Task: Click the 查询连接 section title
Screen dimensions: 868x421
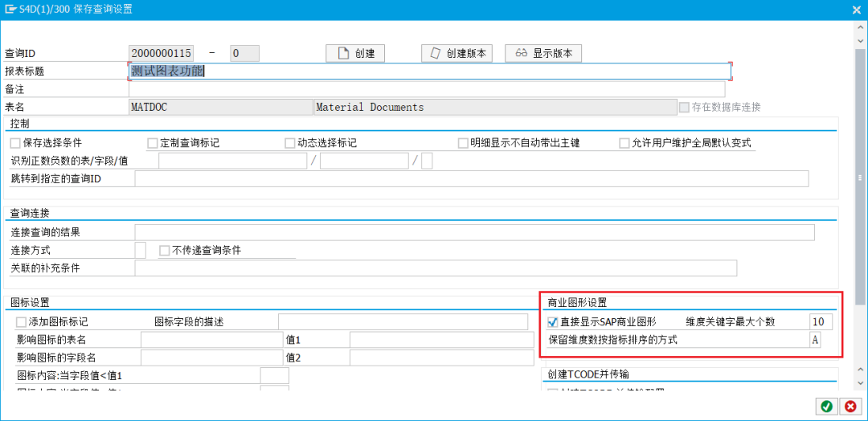Action: click(30, 214)
